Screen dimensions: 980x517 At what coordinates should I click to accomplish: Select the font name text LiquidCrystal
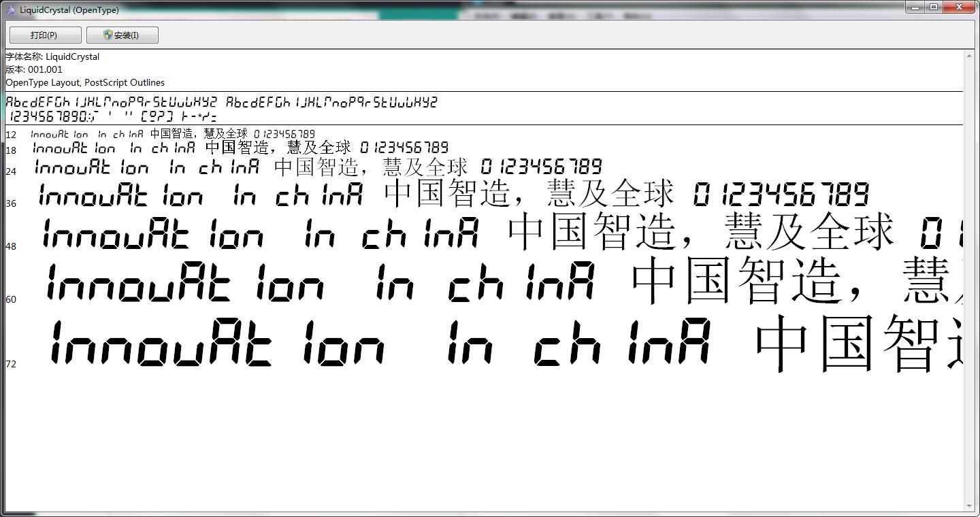[73, 56]
